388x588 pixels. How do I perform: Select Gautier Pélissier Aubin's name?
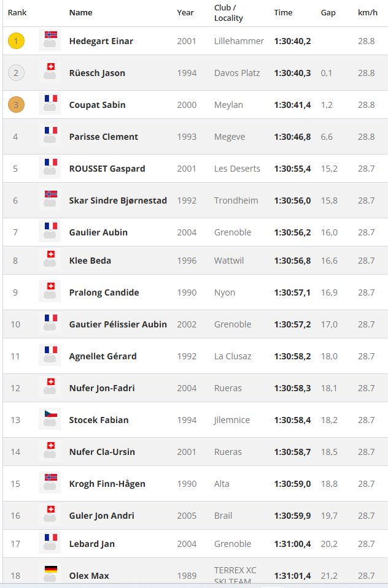(118, 324)
